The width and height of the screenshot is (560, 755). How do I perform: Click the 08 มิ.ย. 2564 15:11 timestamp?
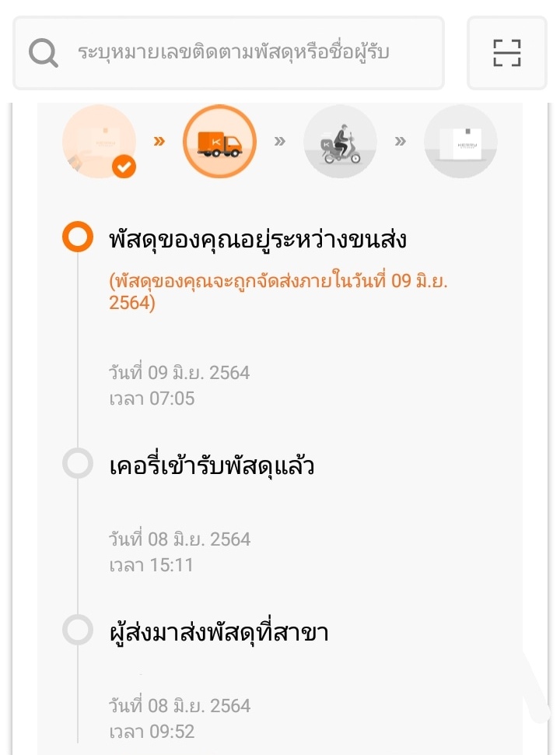[180, 552]
